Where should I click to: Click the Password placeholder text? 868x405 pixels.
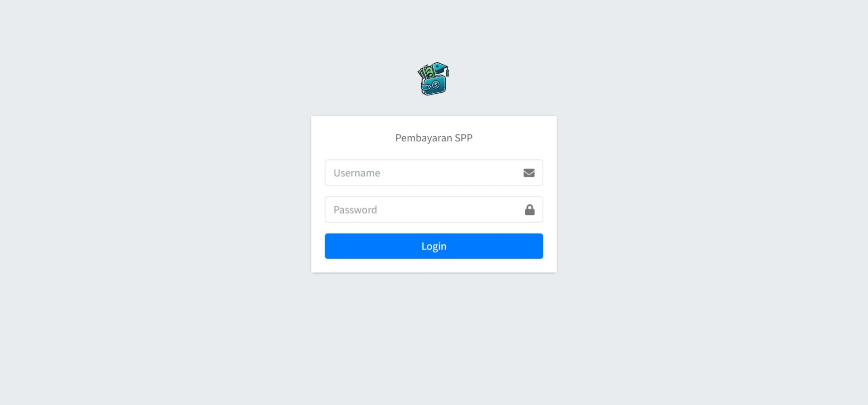click(x=356, y=210)
